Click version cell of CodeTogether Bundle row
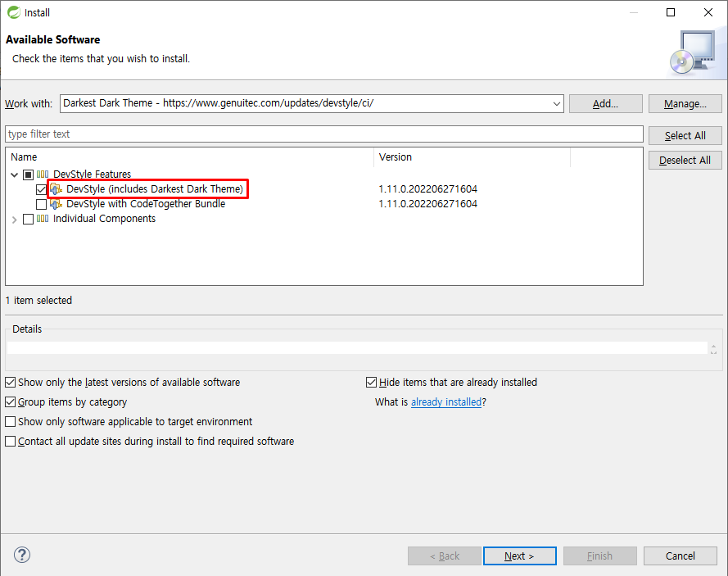 tap(427, 204)
